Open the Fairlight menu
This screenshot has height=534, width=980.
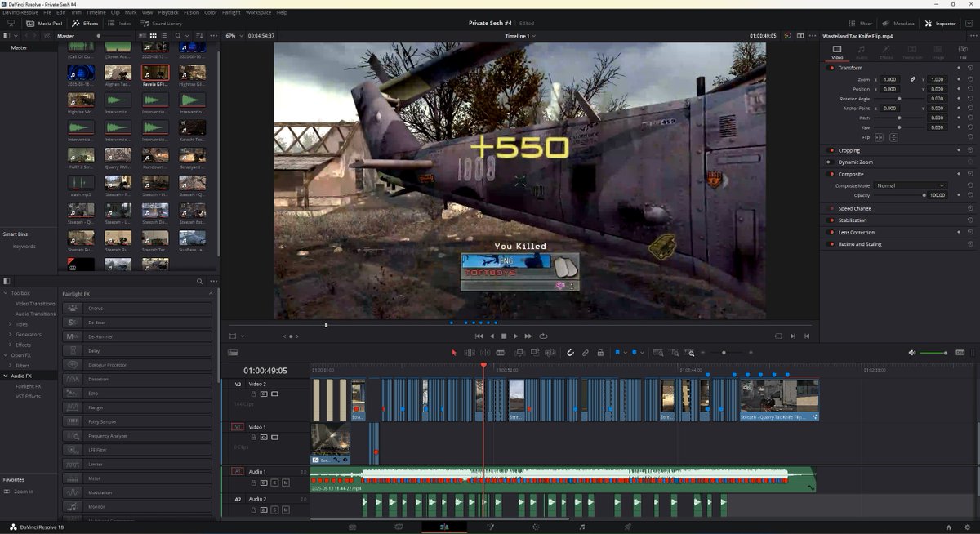231,12
